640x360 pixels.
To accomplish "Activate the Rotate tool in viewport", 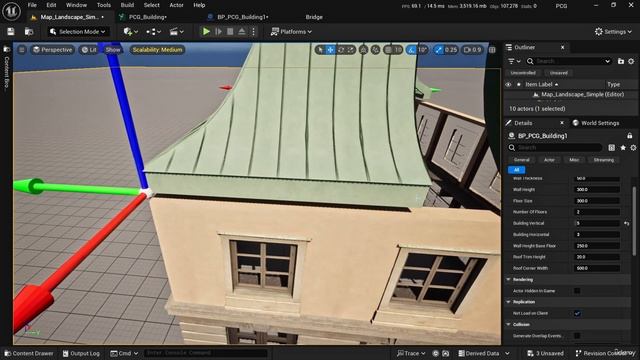I will 341,50.
